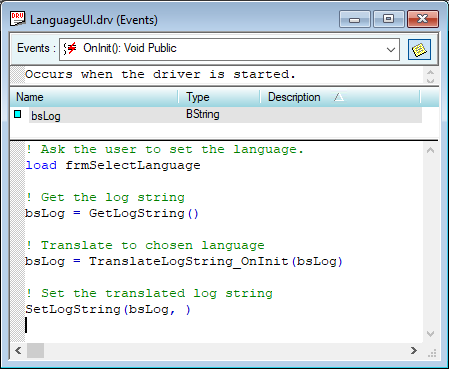Click the '! Ask the user to set the language.' comment
Screen dimensions: 449x369
point(165,149)
